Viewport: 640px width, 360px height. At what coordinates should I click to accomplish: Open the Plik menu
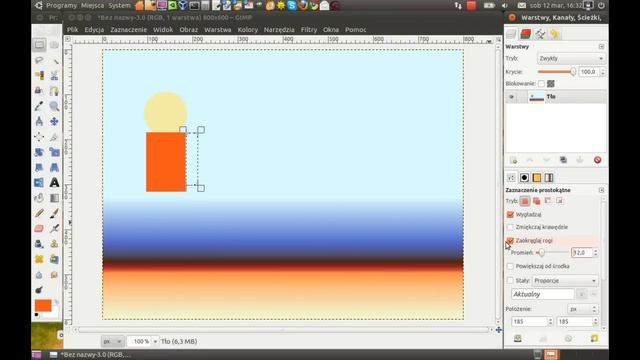(x=73, y=29)
